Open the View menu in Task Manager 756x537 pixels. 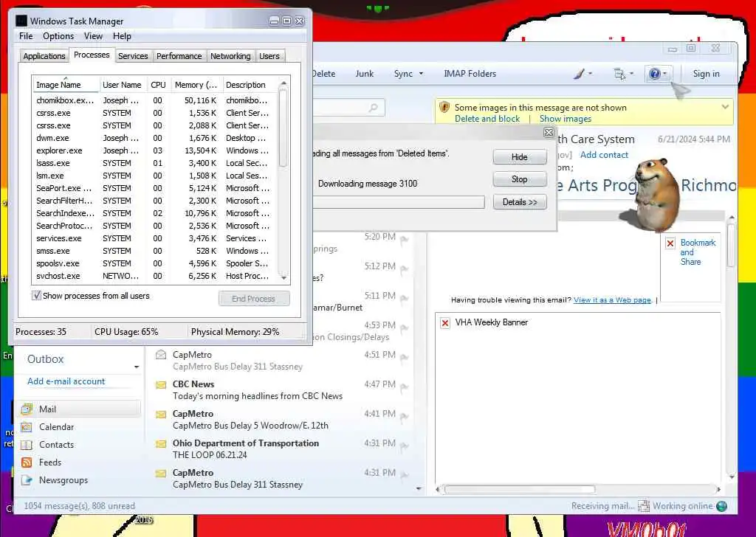tap(93, 36)
